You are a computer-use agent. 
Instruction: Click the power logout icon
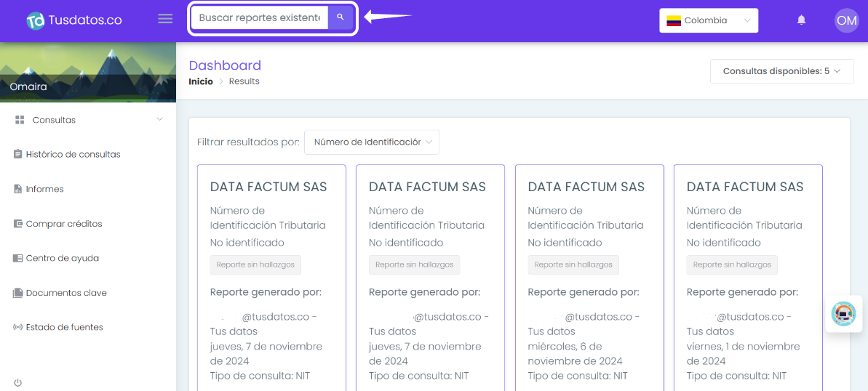click(17, 382)
